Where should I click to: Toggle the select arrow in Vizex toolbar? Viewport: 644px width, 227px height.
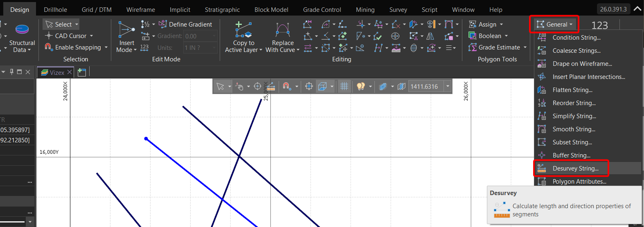[220, 86]
